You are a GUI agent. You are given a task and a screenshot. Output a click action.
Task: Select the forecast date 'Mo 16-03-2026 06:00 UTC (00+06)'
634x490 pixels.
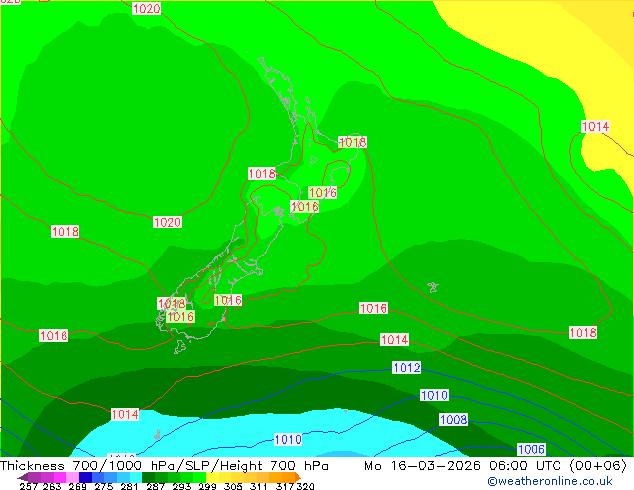[x=495, y=466]
